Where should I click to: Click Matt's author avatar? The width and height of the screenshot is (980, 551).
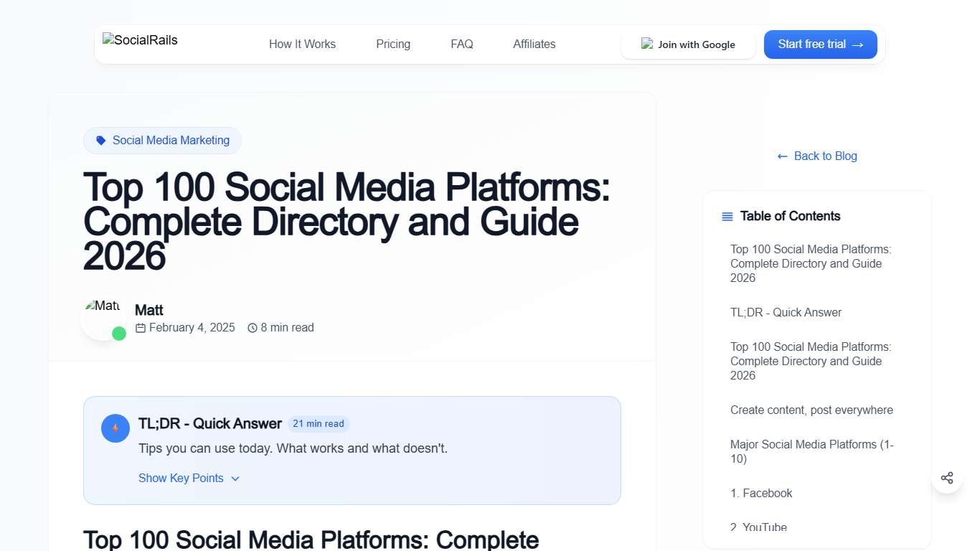coord(104,316)
